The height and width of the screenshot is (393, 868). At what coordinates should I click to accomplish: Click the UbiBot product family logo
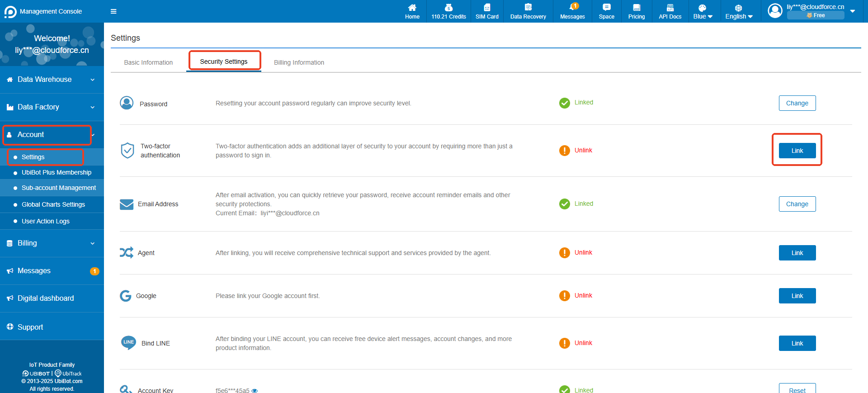(x=36, y=374)
